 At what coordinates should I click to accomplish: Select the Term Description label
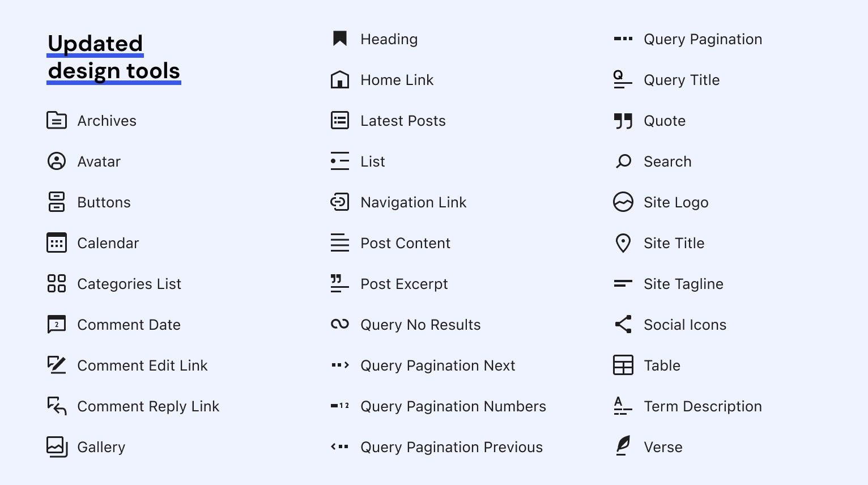(703, 406)
